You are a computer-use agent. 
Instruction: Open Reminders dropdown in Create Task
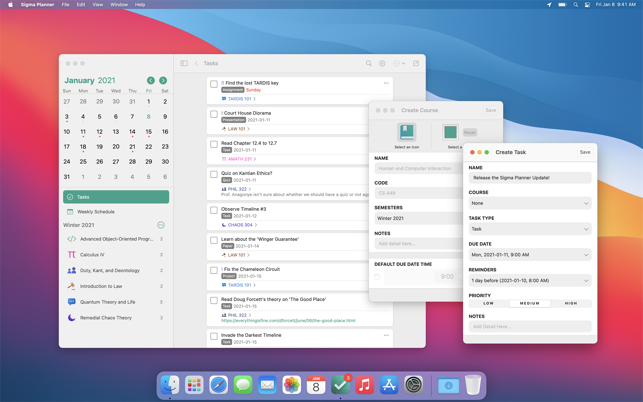[x=530, y=281]
